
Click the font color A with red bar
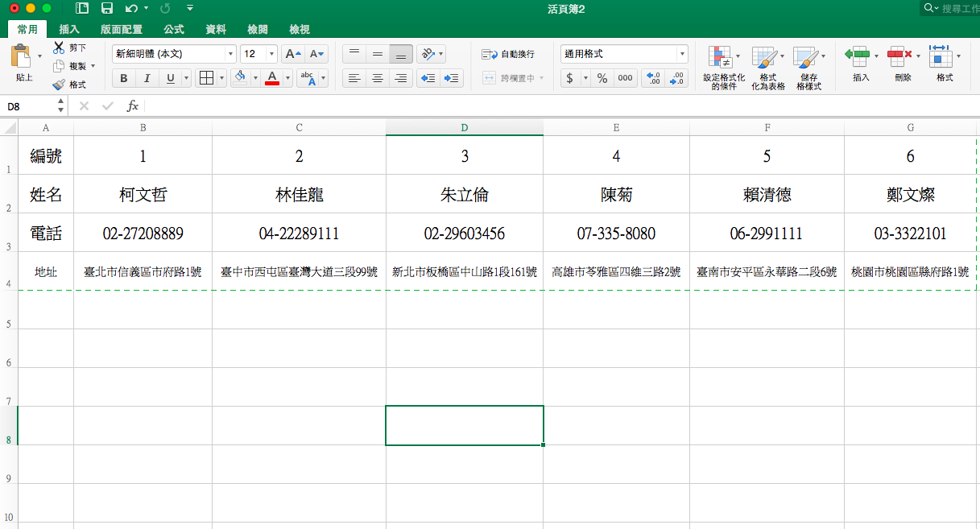tap(272, 78)
